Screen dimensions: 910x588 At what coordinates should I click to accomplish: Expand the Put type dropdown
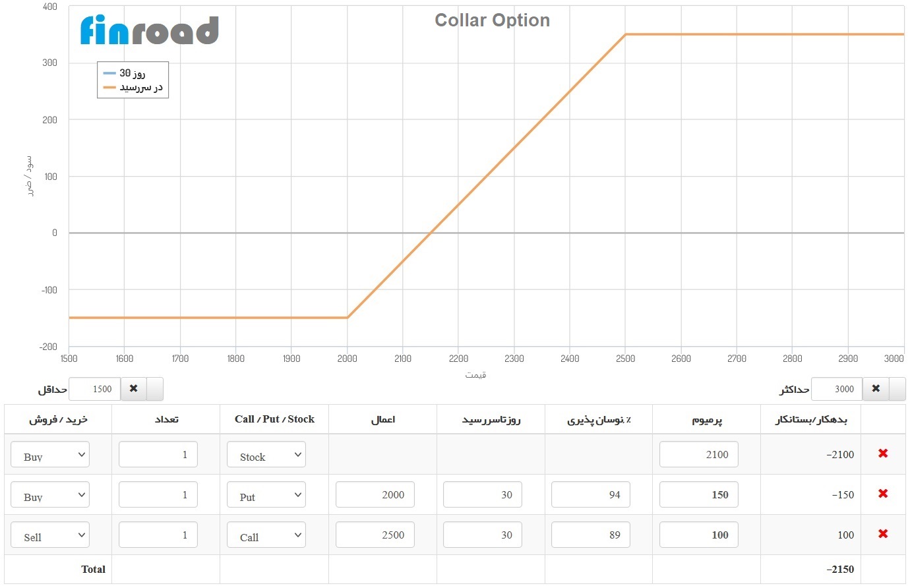[266, 495]
